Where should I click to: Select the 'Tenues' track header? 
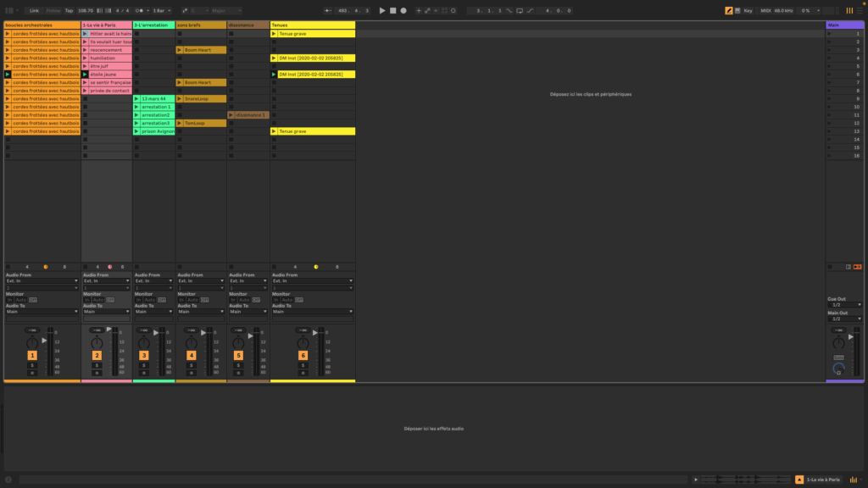(312, 25)
